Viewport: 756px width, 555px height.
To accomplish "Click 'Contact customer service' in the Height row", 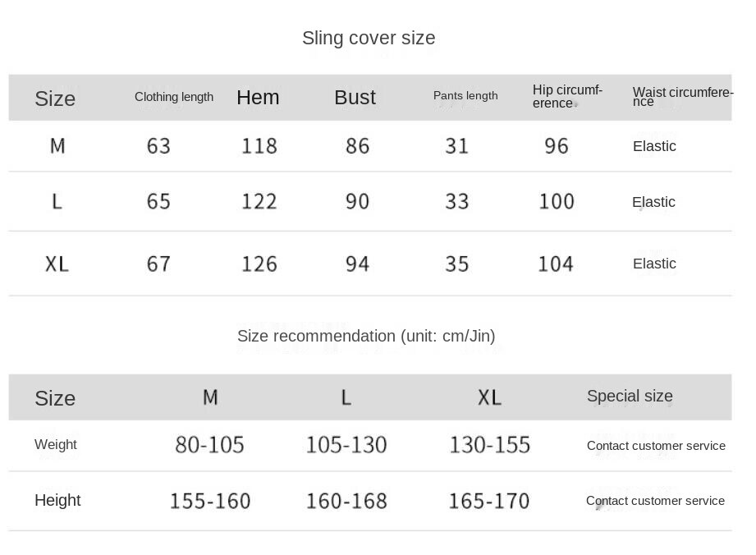I will click(x=655, y=501).
